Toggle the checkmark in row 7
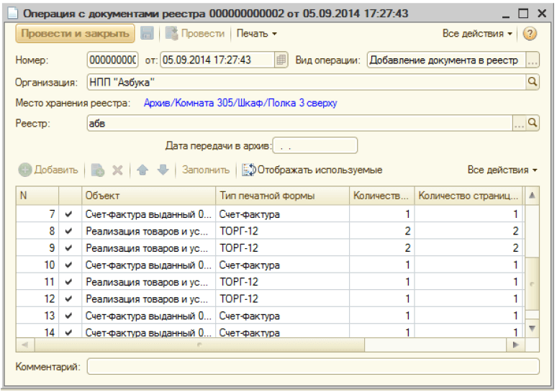The width and height of the screenshot is (557, 392). click(68, 214)
